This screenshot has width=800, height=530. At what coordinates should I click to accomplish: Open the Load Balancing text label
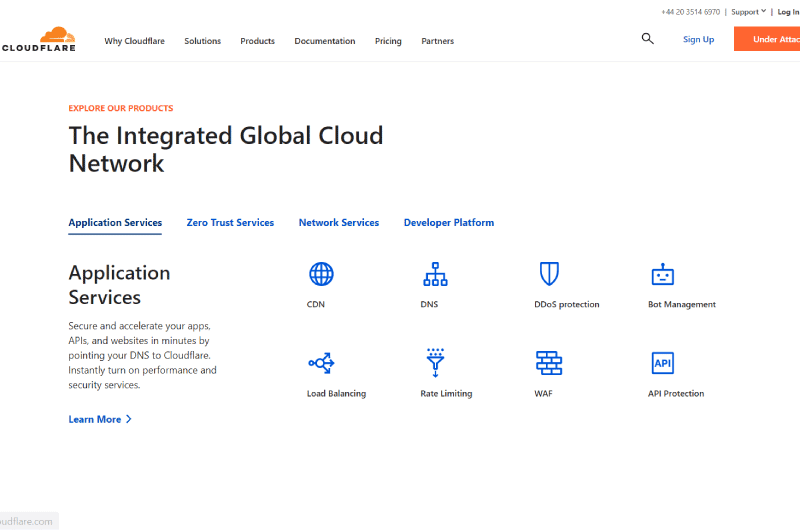pos(336,393)
